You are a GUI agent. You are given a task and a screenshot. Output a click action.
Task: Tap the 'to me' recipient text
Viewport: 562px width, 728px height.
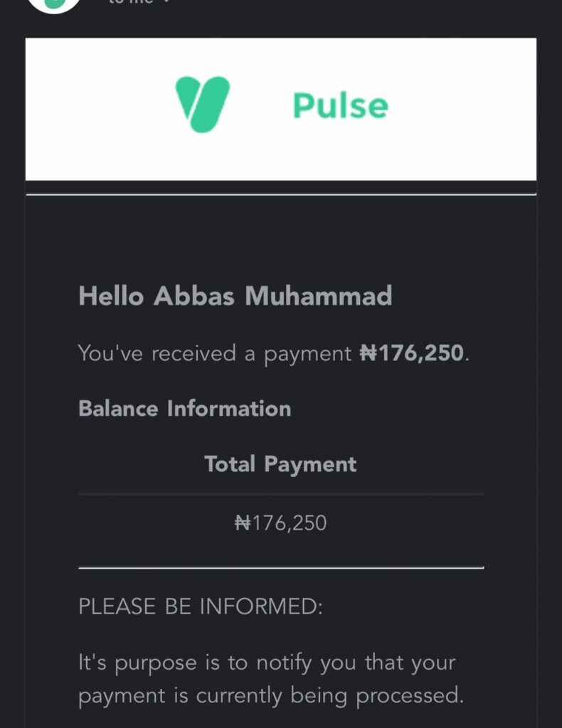[130, 2]
